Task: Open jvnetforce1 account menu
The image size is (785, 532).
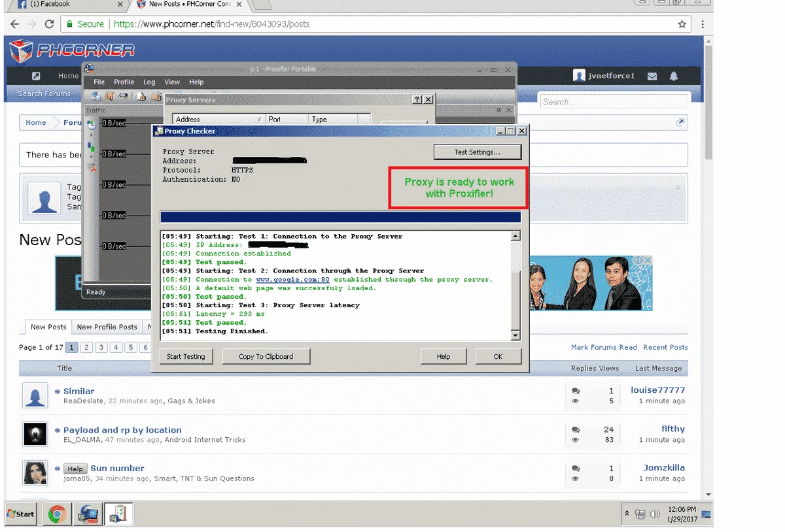Action: click(604, 76)
